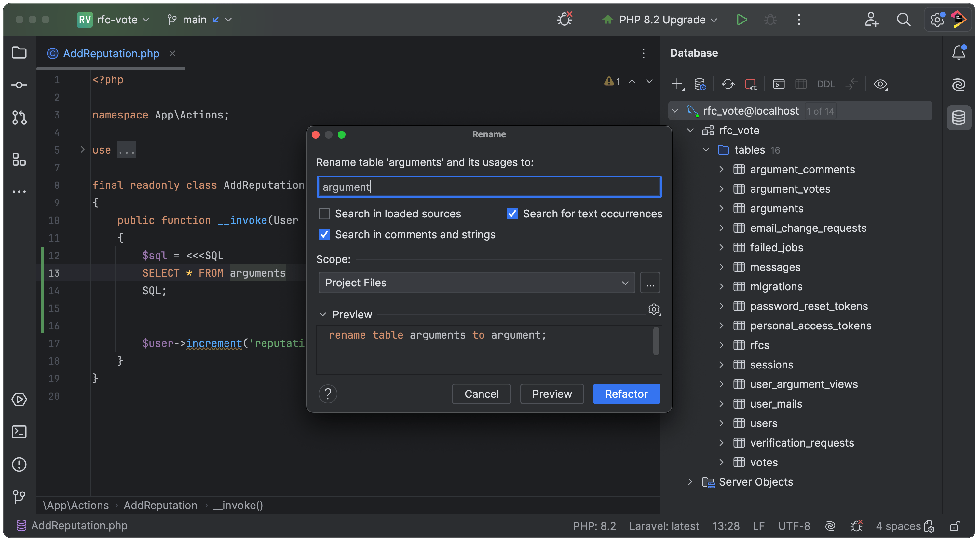Uncheck Search in comments and strings
This screenshot has width=980, height=541.
point(324,235)
